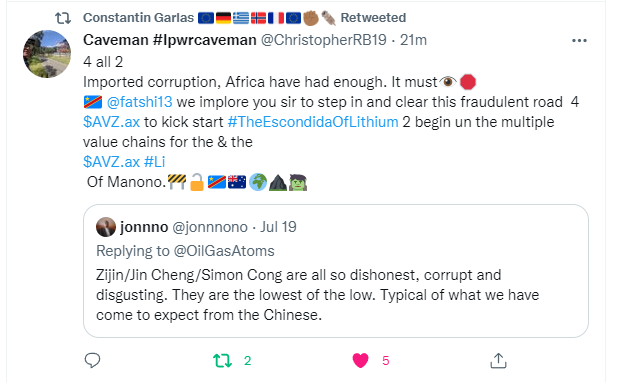Viewport: 624px width, 382px height.
Task: Open the share upload icon
Action: [x=498, y=361]
